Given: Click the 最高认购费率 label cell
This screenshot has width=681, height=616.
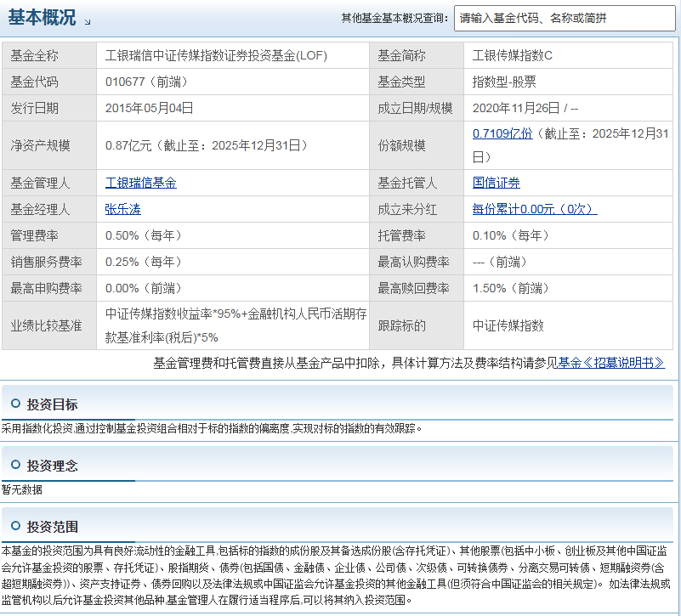Looking at the screenshot, I should point(417,262).
